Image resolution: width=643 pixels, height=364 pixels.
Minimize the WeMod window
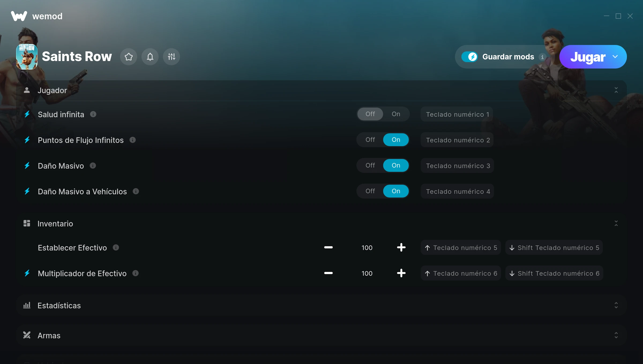pos(607,16)
